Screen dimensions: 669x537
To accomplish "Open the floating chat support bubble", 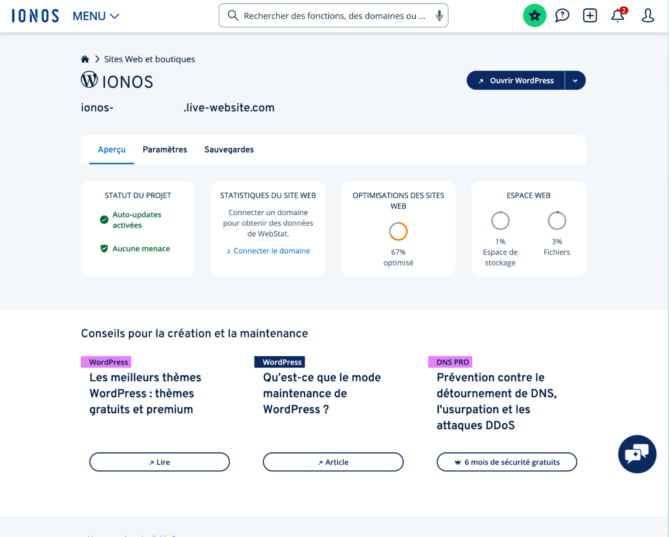I will [x=637, y=454].
